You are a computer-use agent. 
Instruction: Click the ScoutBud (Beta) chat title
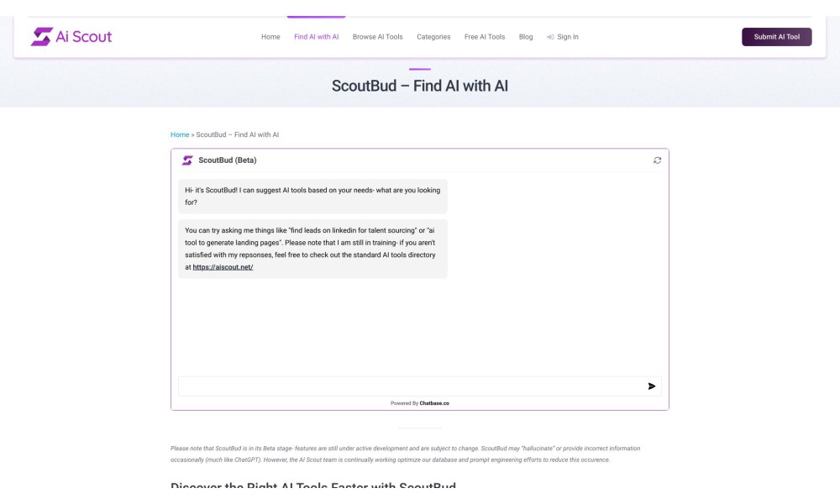227,160
